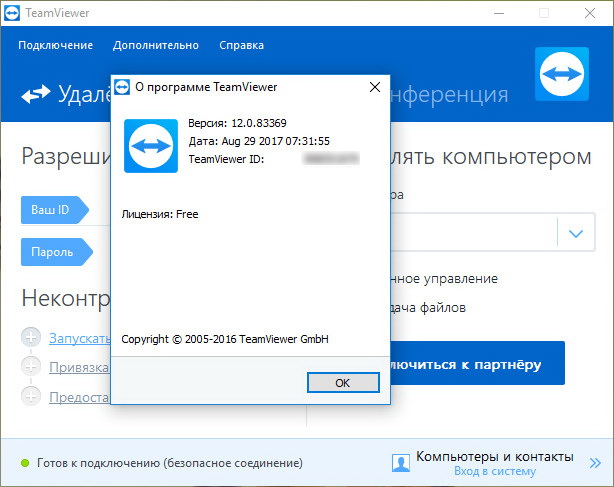Viewport: 614px width, 487px height.
Task: Click the plus icon beside Предоста link
Action: 31,396
